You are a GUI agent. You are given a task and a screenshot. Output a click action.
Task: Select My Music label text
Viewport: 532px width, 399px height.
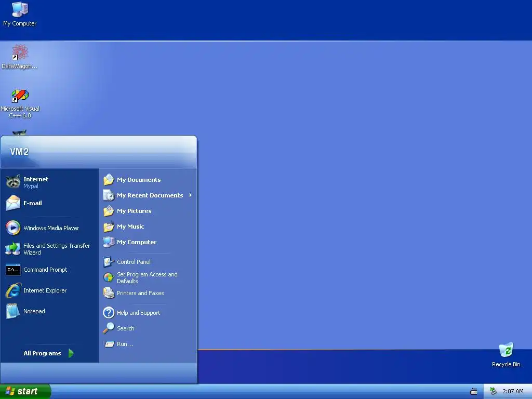coord(130,227)
